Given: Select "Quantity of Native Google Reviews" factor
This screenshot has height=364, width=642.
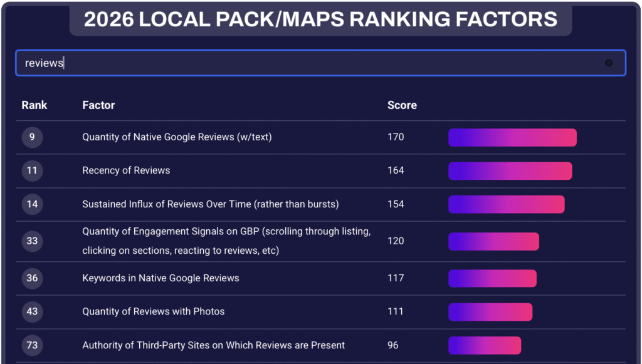Looking at the screenshot, I should tap(177, 137).
